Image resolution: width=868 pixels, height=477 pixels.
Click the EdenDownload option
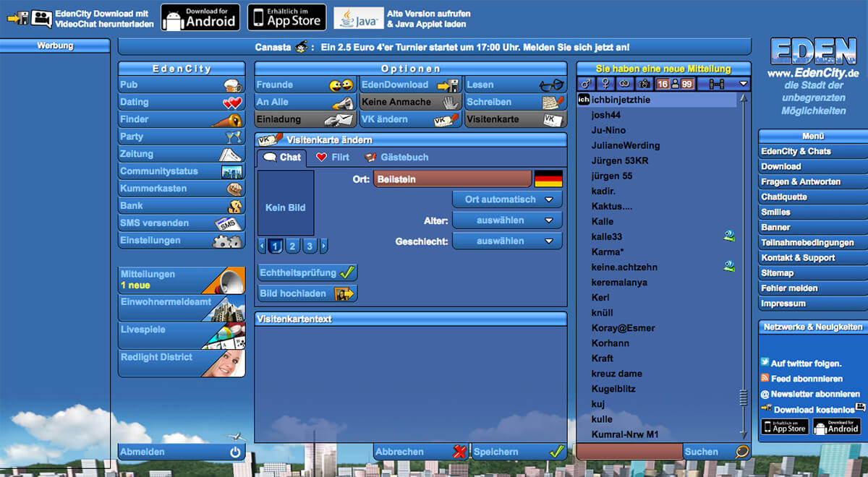[411, 85]
